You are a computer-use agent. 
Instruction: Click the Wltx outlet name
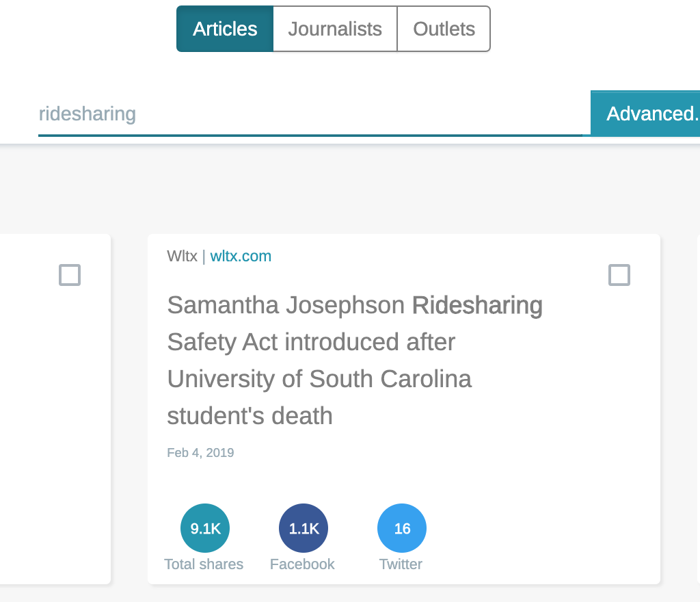click(182, 257)
